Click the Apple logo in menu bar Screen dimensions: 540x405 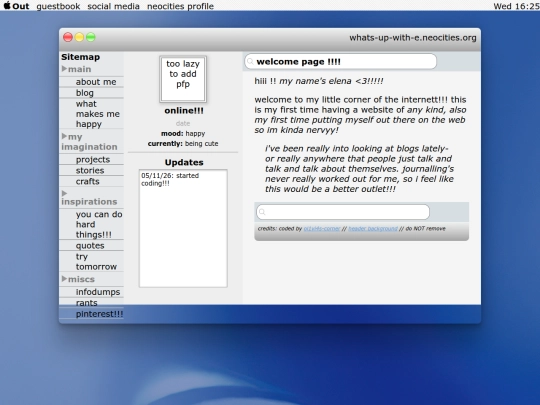pyautogui.click(x=7, y=6)
